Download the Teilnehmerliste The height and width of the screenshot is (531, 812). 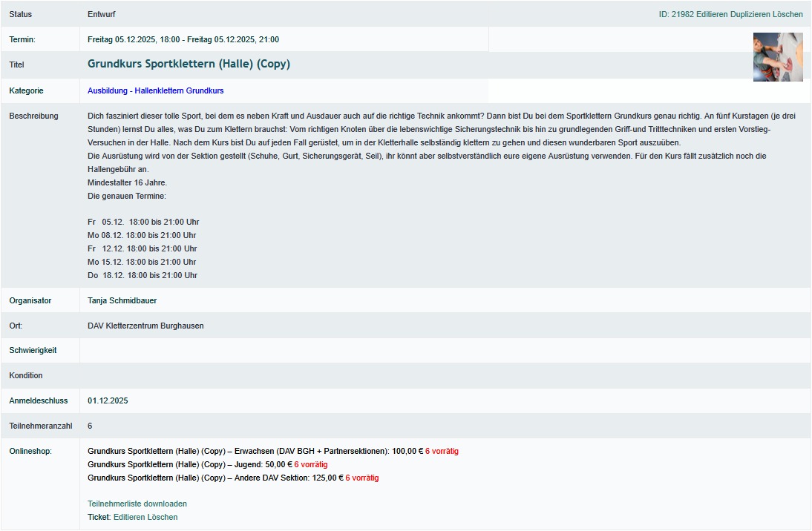tap(137, 504)
